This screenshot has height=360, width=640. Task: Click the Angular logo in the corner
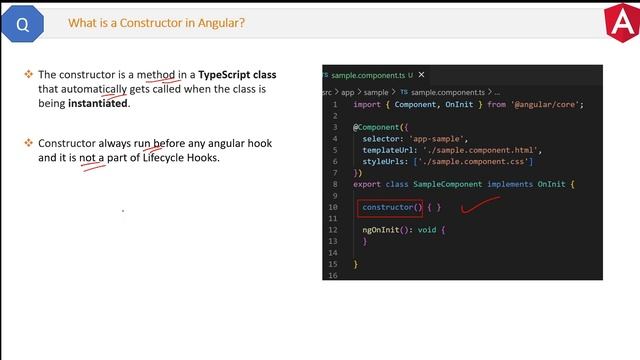622,23
